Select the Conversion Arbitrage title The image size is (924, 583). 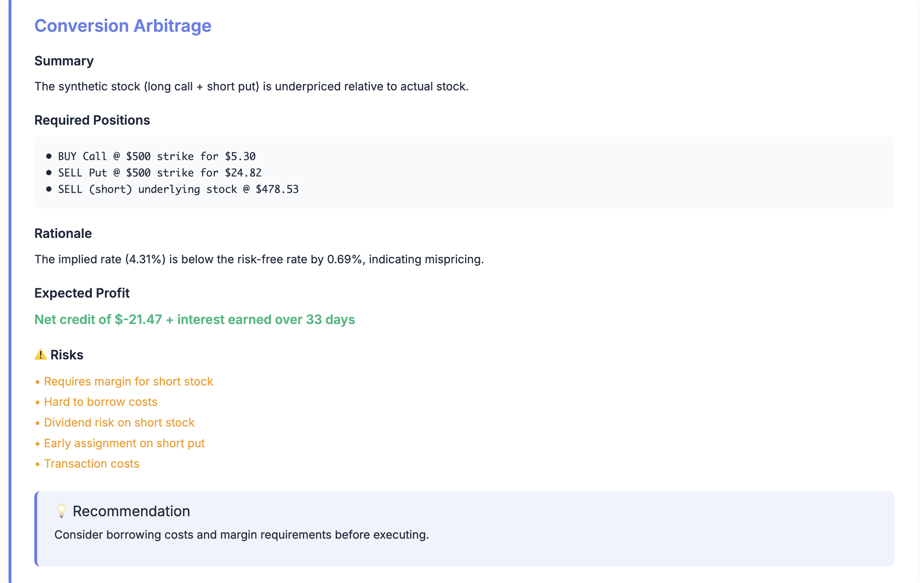(x=123, y=25)
